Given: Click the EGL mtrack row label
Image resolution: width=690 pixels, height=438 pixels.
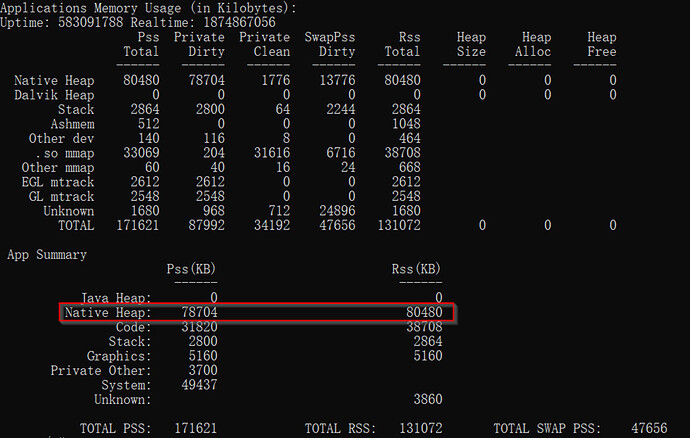Looking at the screenshot, I should point(62,182).
